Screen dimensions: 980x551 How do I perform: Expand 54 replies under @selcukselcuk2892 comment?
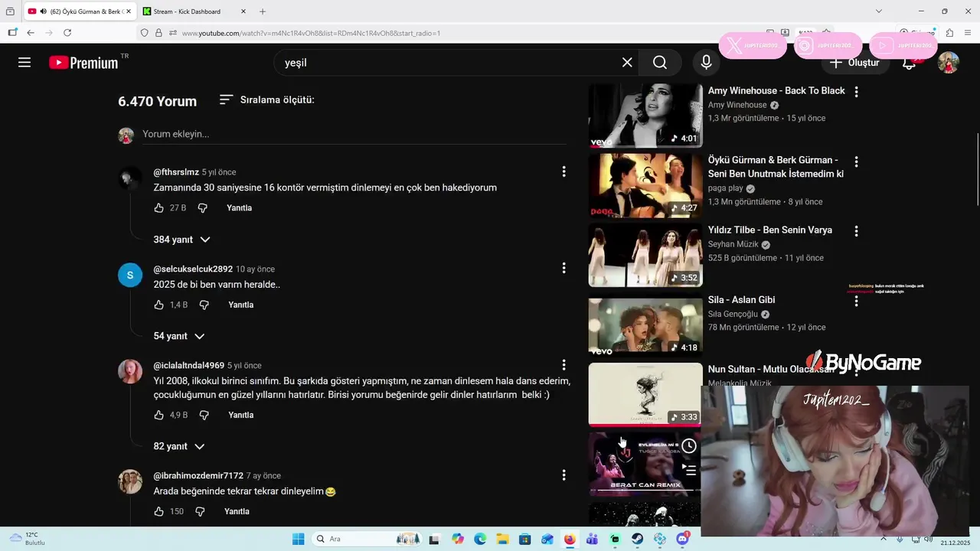point(178,336)
